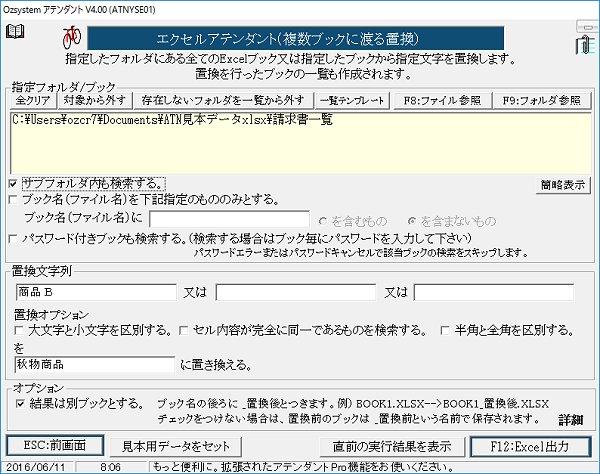The width and height of the screenshot is (600, 474).
Task: Click the 8:06 time in status bar
Action: (110, 467)
